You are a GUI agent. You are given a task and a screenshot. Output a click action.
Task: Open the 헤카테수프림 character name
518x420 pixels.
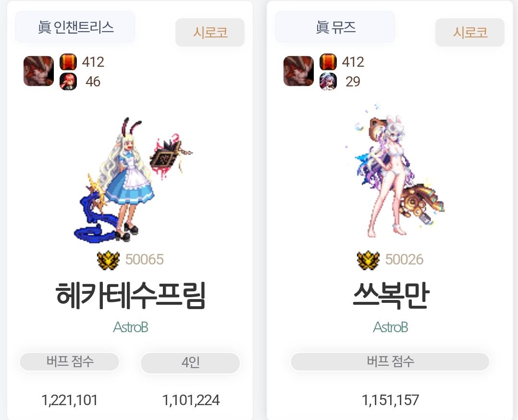131,296
